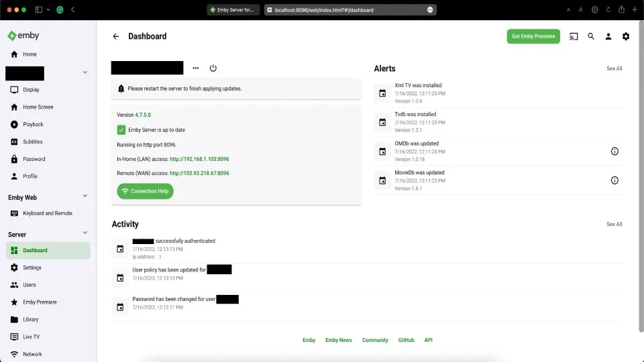Toggle Emby Server is up to date checkbox
This screenshot has width=644, height=362.
121,129
